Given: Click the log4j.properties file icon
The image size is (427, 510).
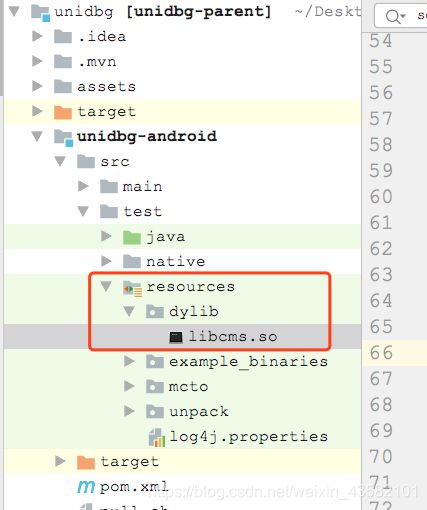Looking at the screenshot, I should tap(157, 437).
